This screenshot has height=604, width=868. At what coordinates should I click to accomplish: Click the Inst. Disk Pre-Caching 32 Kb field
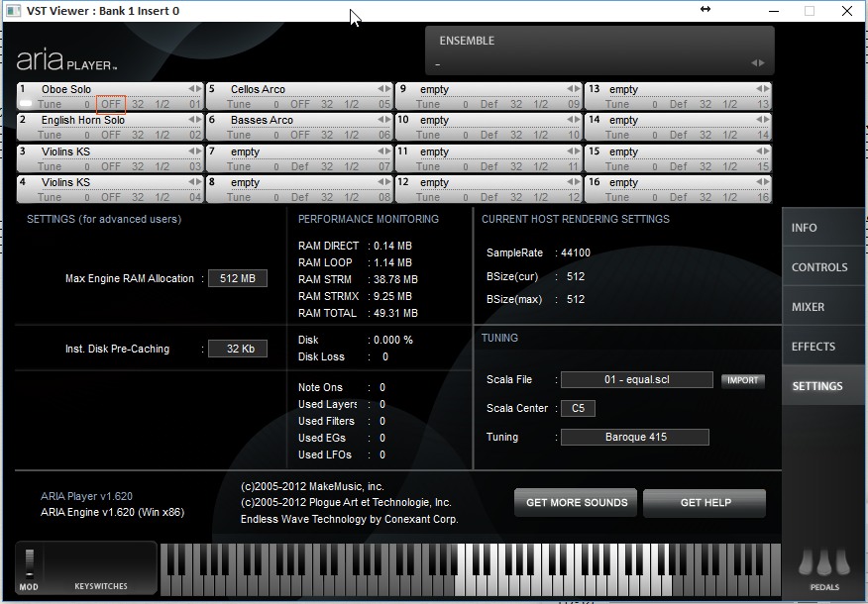pyautogui.click(x=237, y=349)
